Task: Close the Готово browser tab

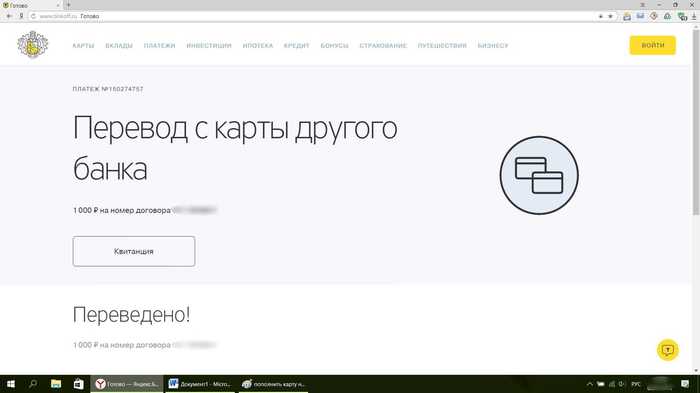Action: [58, 5]
